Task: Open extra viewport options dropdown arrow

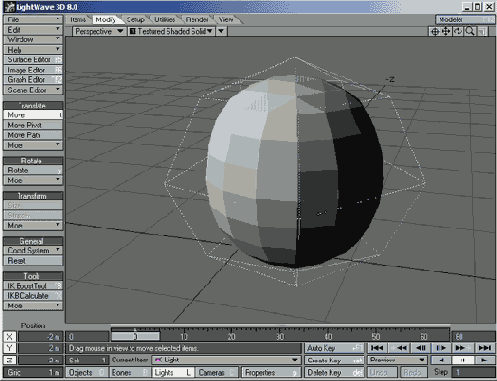Action: (221, 31)
